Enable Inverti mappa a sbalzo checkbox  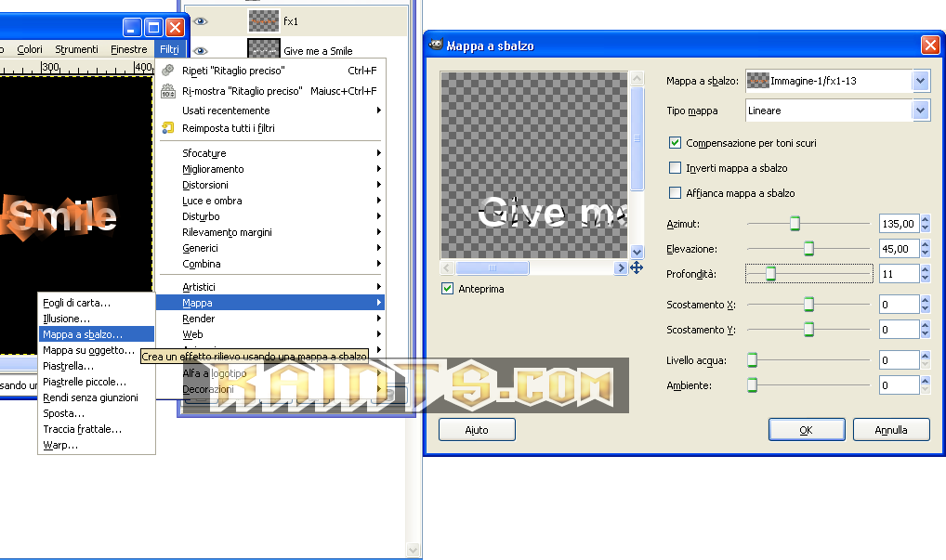676,168
